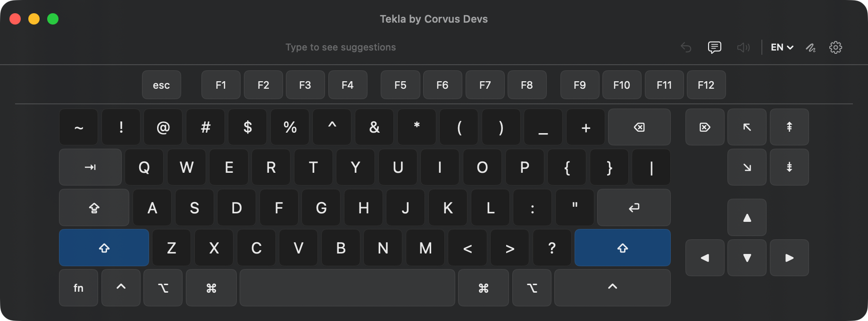868x321 pixels.
Task: Click the % percent key
Action: pyautogui.click(x=290, y=127)
